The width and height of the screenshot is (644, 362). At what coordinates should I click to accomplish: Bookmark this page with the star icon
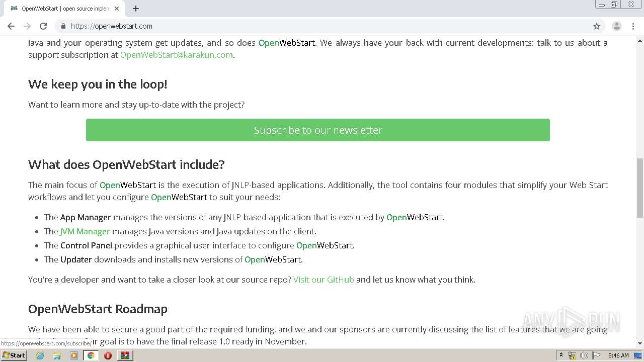tap(597, 26)
